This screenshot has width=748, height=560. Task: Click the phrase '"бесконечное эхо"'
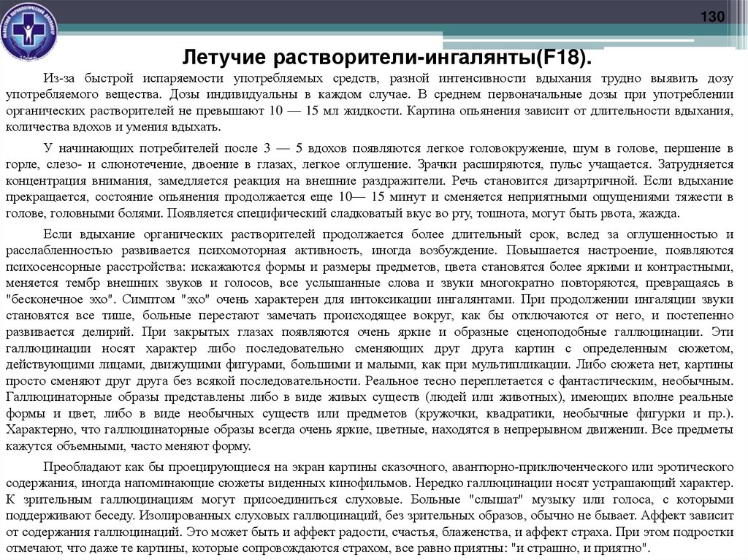[61, 299]
